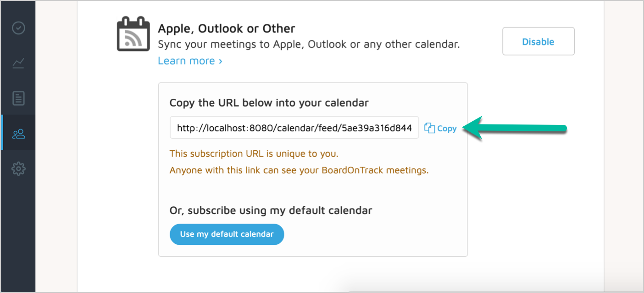Click the calendar feed RSS icon
Viewport: 644px width, 293px height.
(x=133, y=35)
